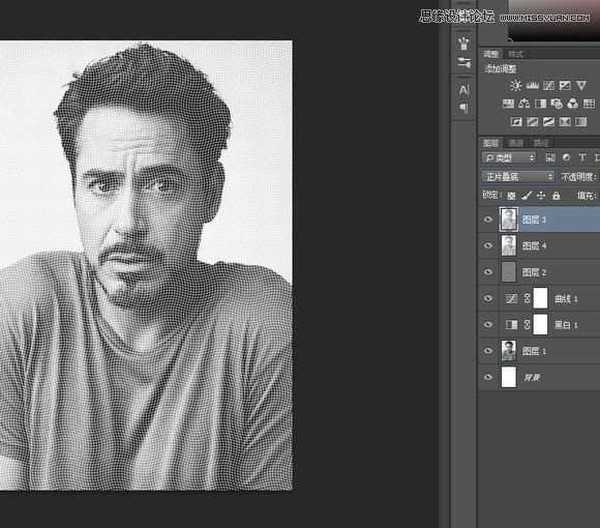Click the lock image pixels brush icon
This screenshot has height=528, width=600.
(x=527, y=195)
